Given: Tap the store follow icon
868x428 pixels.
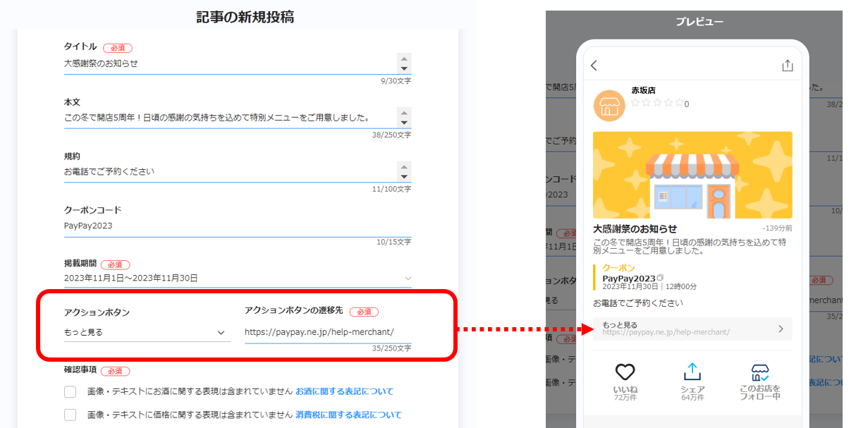Looking at the screenshot, I should click(x=759, y=372).
